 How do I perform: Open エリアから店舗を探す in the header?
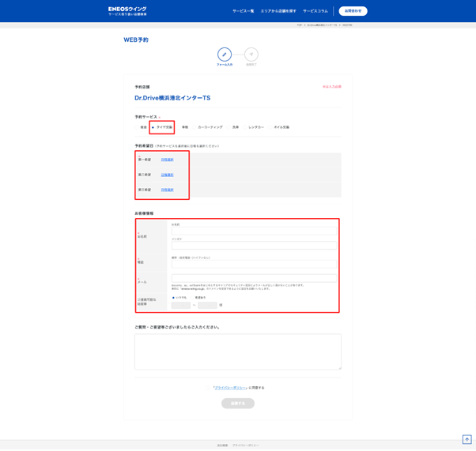coord(278,11)
